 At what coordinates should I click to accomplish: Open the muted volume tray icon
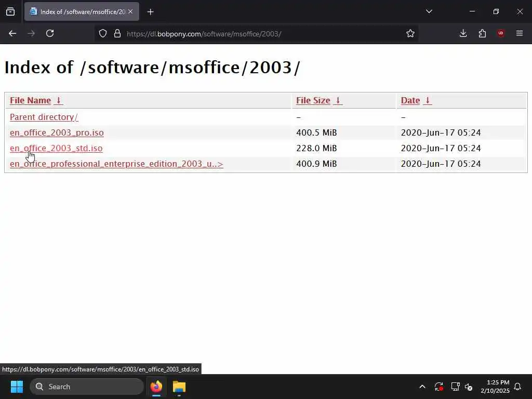(469, 387)
